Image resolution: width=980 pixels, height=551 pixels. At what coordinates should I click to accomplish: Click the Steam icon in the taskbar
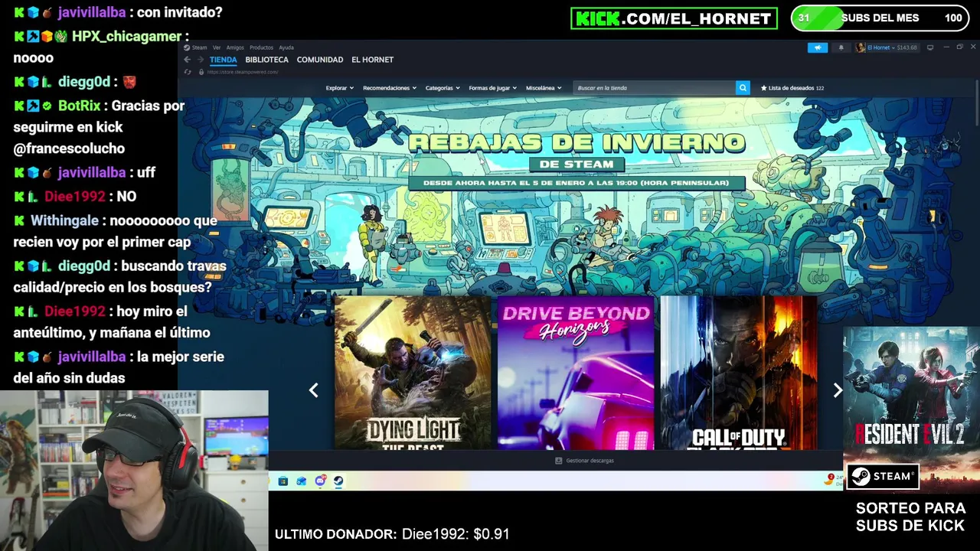tap(338, 481)
